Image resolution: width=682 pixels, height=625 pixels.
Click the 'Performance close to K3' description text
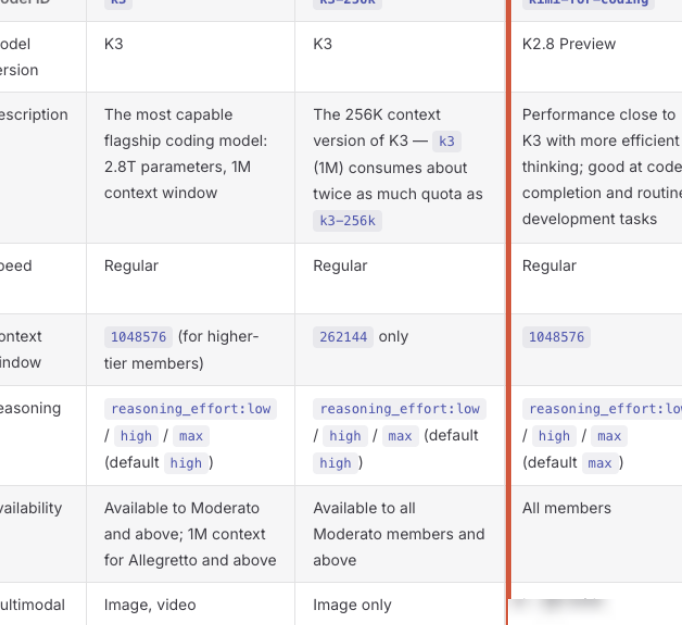[x=602, y=167]
